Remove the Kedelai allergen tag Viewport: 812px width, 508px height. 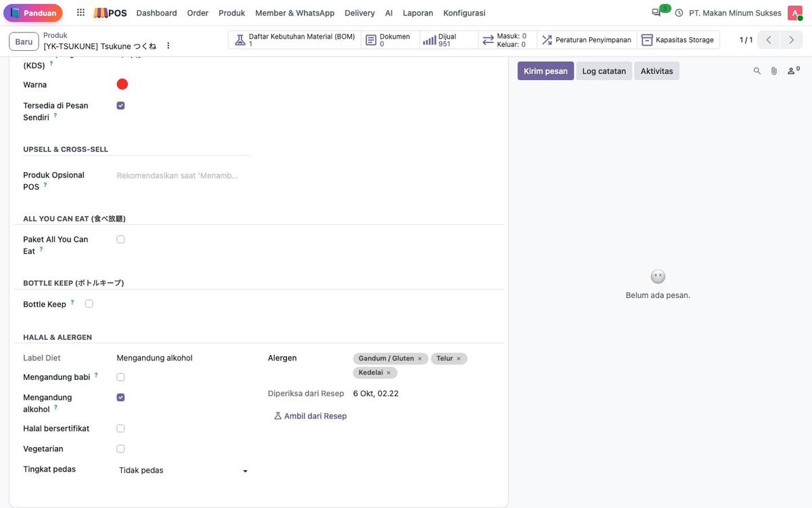pos(388,373)
